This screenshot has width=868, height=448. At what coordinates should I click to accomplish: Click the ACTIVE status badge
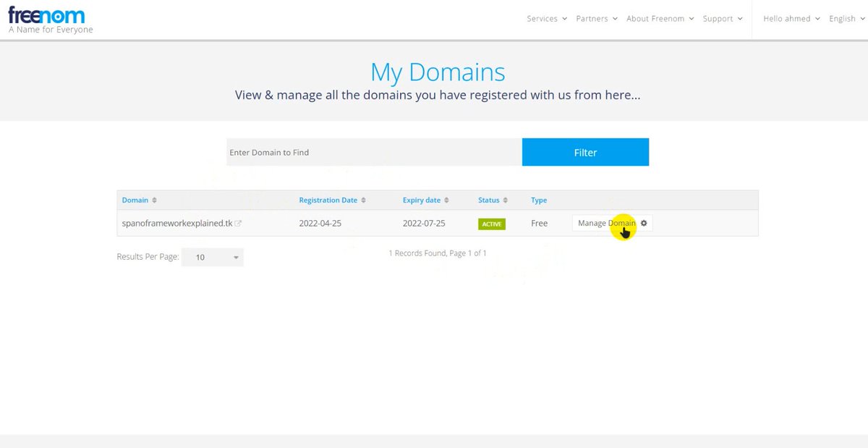(x=492, y=224)
